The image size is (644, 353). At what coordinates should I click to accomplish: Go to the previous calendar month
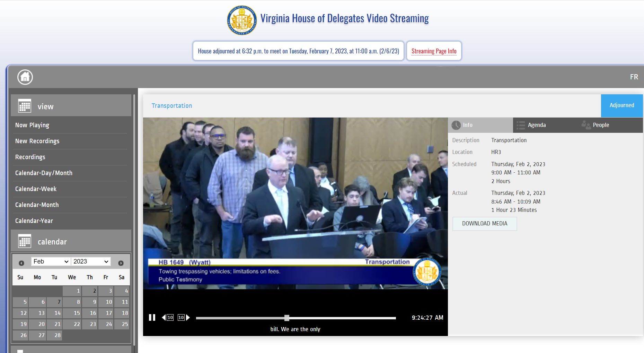pos(21,263)
